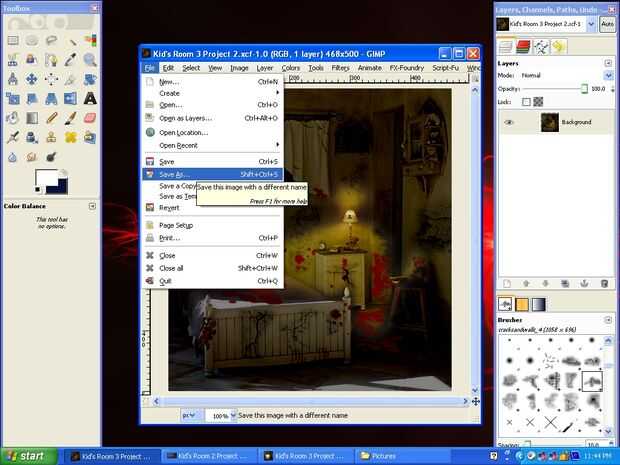
Task: Open the image selector dropdown in Layers dock
Action: pyautogui.click(x=591, y=24)
